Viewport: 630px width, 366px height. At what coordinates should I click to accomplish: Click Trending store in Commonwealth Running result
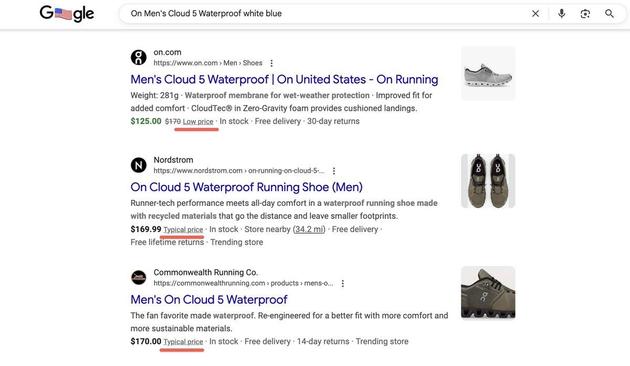click(x=382, y=341)
